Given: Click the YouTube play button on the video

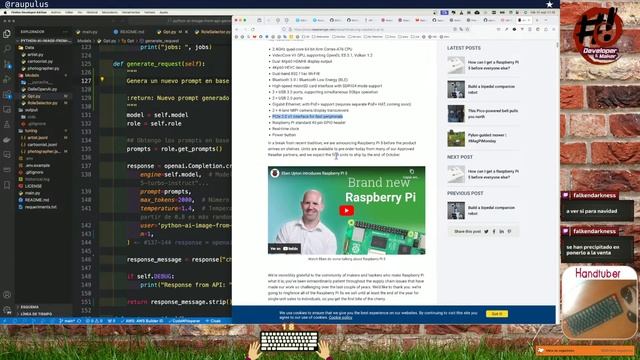Looking at the screenshot, I should [347, 211].
